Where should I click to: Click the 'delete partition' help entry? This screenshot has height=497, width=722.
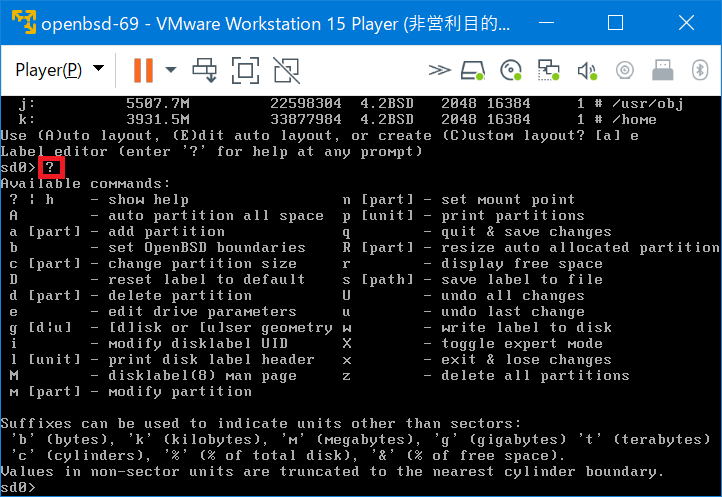click(180, 296)
